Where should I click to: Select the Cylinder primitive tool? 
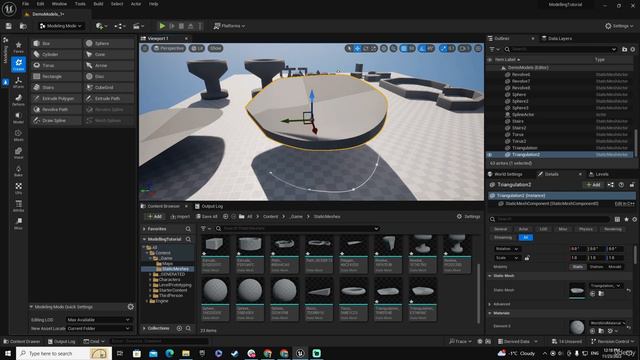[57, 54]
